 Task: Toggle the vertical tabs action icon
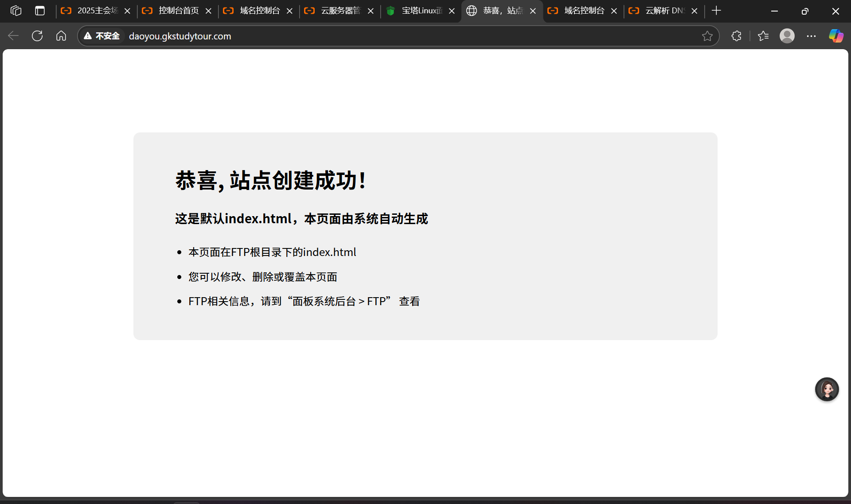coord(40,11)
